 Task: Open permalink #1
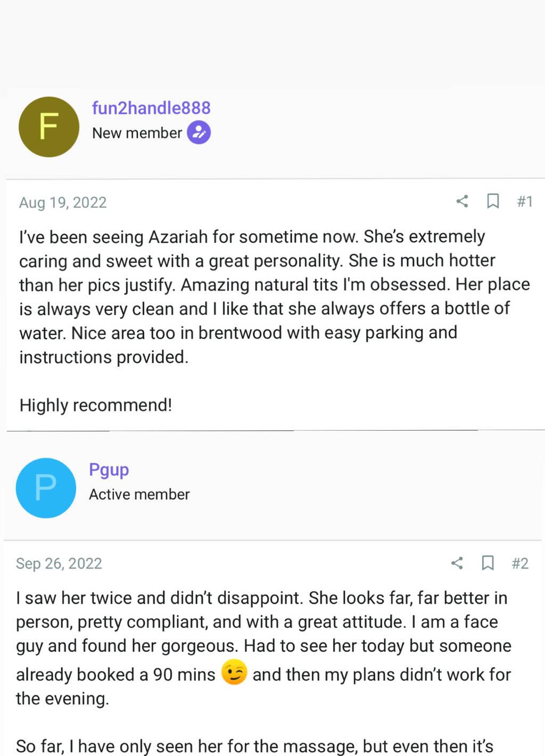tap(525, 201)
